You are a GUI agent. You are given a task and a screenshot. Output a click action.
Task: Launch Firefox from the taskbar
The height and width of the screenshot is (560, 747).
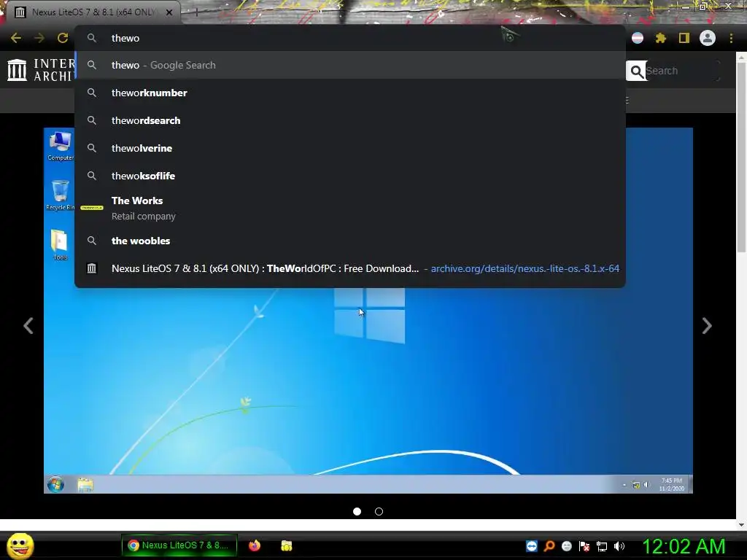(x=255, y=545)
